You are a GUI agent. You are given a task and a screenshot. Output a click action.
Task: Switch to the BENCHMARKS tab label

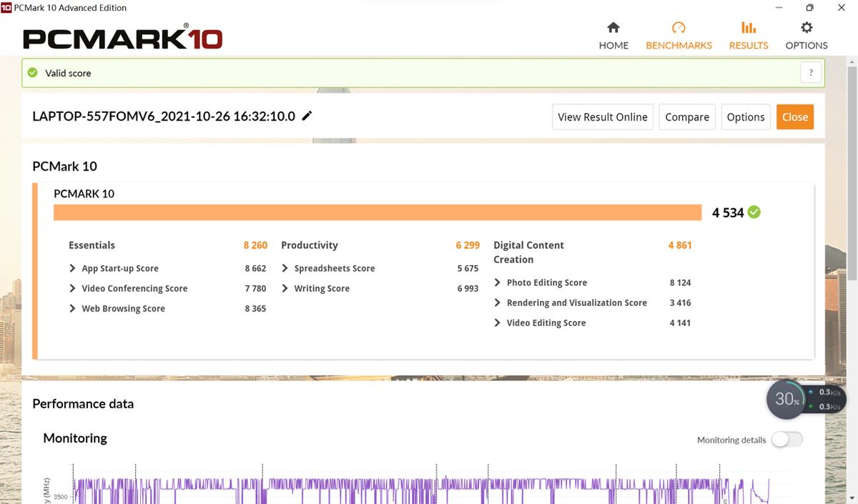tap(679, 45)
